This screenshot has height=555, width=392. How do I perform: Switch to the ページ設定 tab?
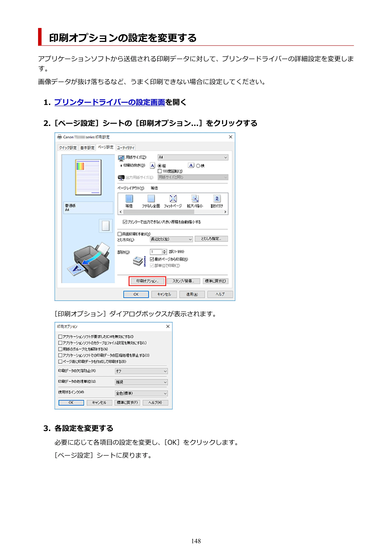(x=106, y=147)
